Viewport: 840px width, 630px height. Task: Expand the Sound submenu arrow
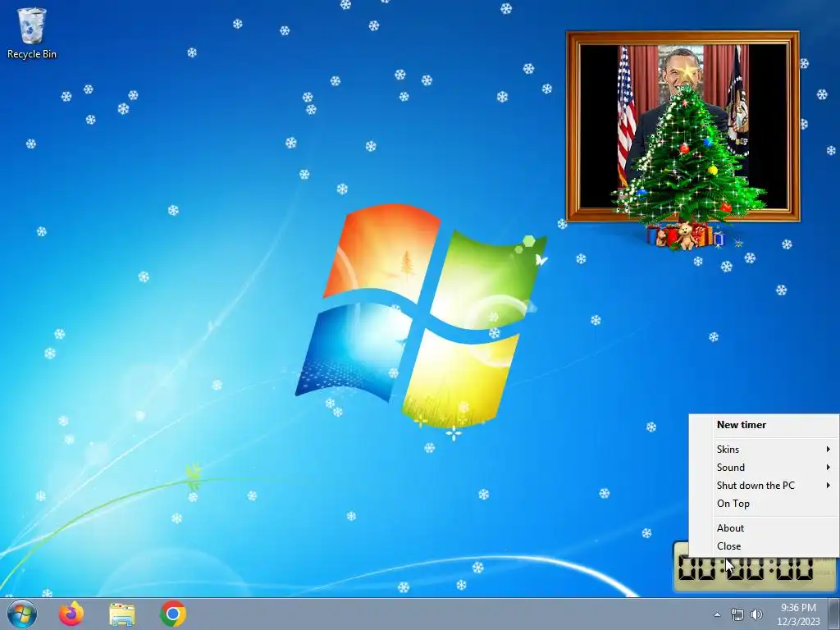[x=829, y=468]
